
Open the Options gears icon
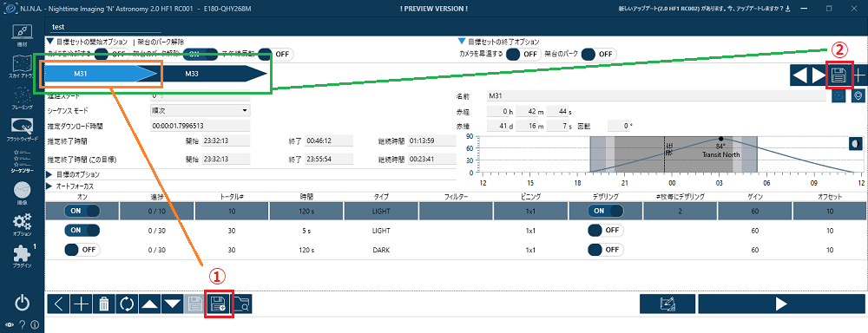point(22,225)
